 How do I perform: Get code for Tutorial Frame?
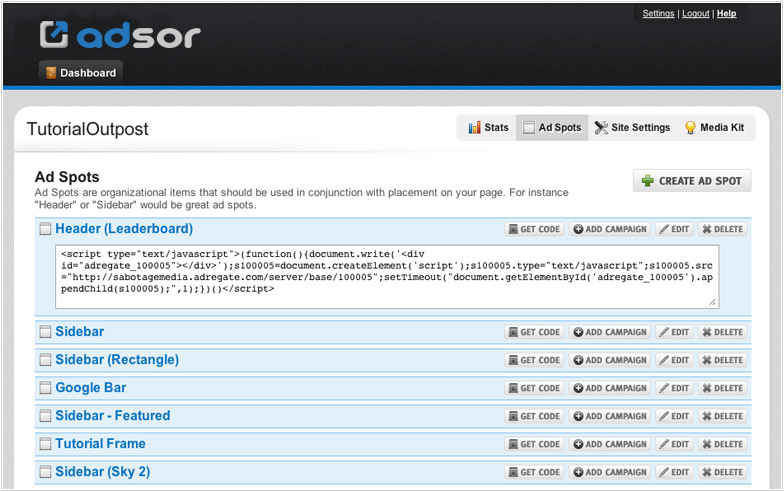[534, 444]
